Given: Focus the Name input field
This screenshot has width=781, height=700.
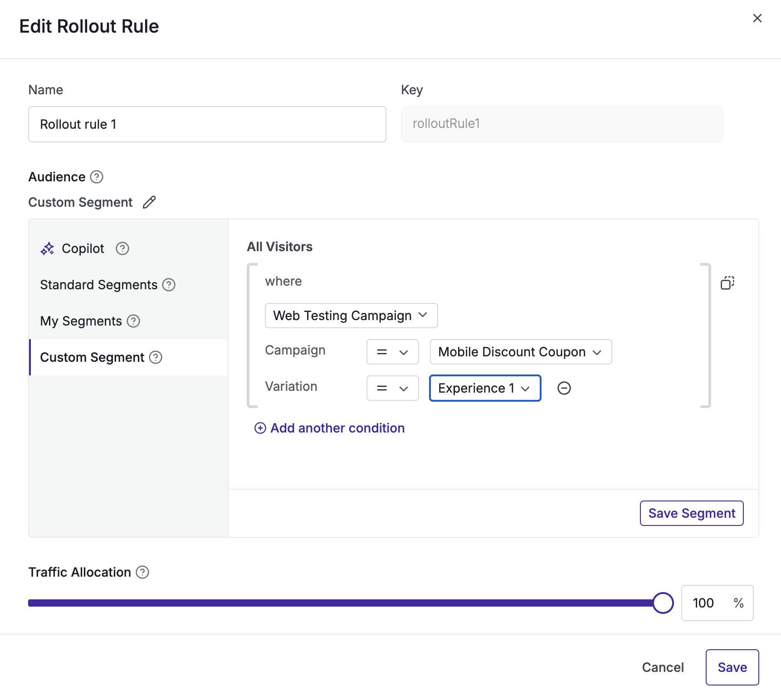Looking at the screenshot, I should 207,124.
